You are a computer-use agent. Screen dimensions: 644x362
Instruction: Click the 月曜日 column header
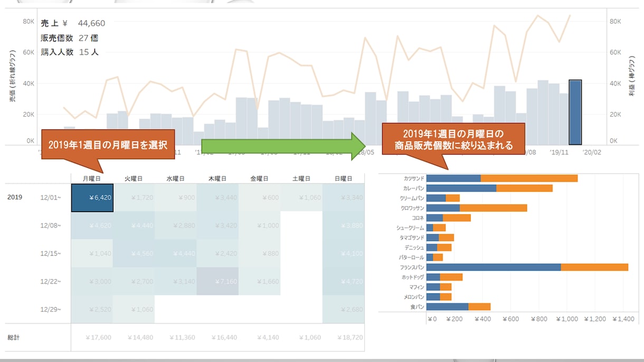[x=92, y=179]
